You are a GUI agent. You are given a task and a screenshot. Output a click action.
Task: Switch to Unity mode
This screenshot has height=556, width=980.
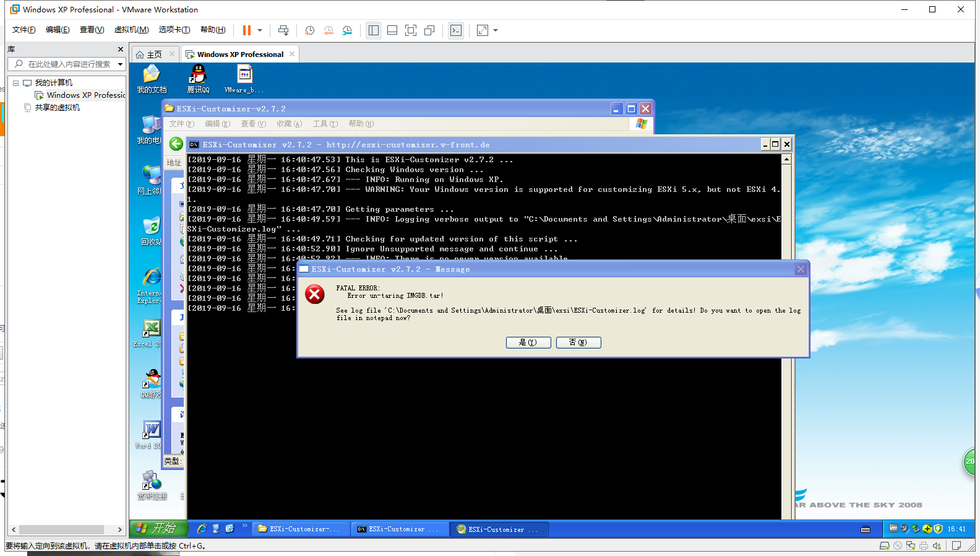(x=429, y=30)
